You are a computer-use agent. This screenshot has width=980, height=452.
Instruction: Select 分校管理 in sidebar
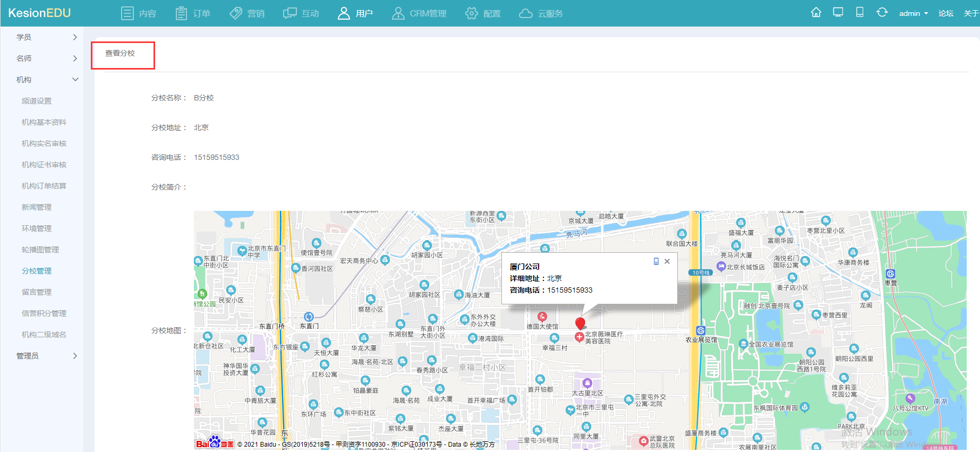coord(37,271)
